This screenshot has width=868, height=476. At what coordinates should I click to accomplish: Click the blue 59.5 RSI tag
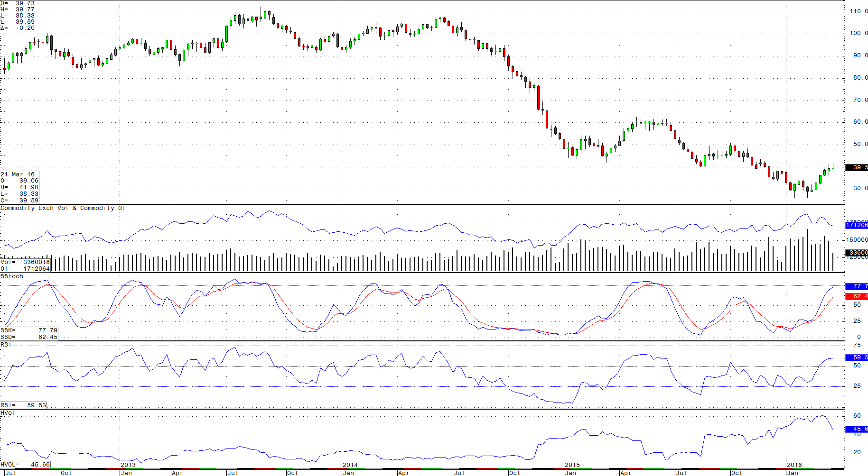[857, 357]
